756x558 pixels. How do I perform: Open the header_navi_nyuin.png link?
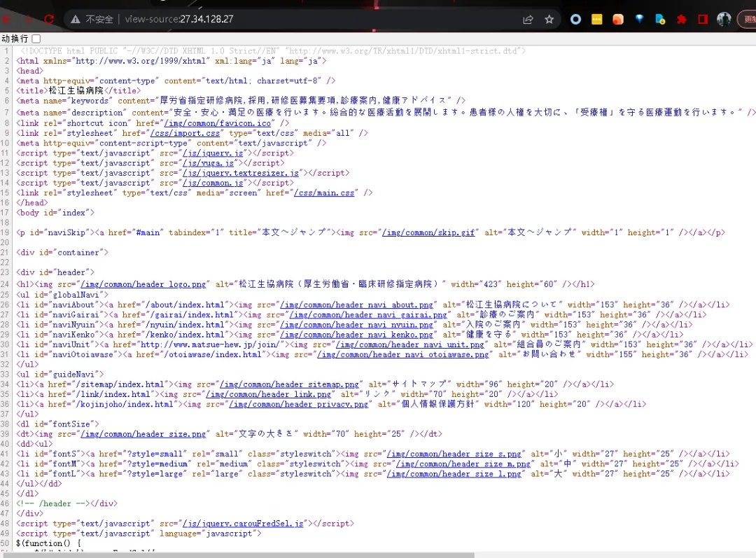[x=356, y=325]
